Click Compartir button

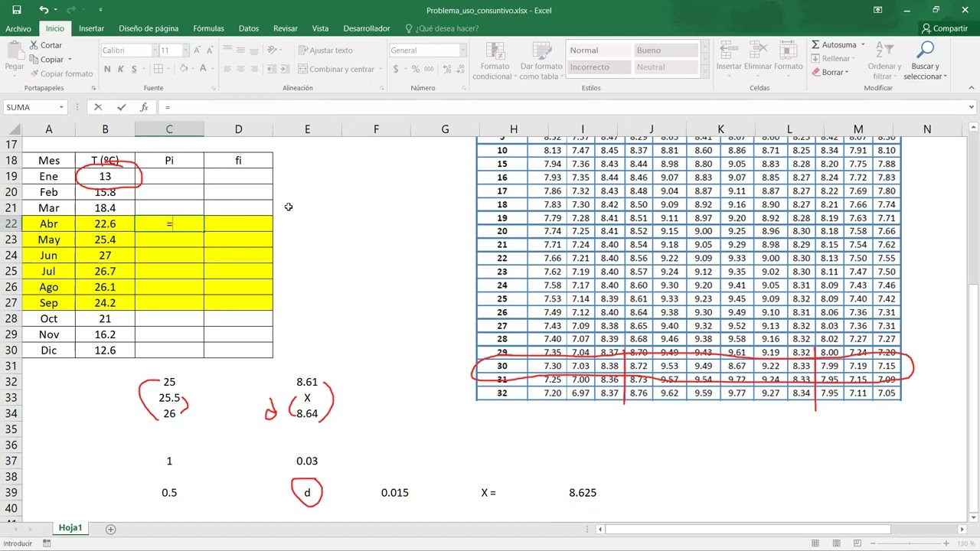946,28
